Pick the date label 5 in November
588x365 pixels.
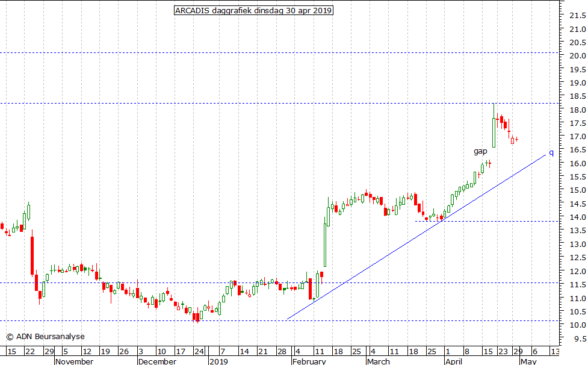[66, 352]
